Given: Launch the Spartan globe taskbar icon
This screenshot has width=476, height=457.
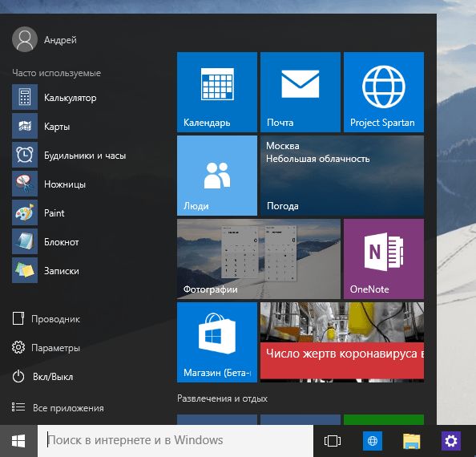Looking at the screenshot, I should (372, 441).
